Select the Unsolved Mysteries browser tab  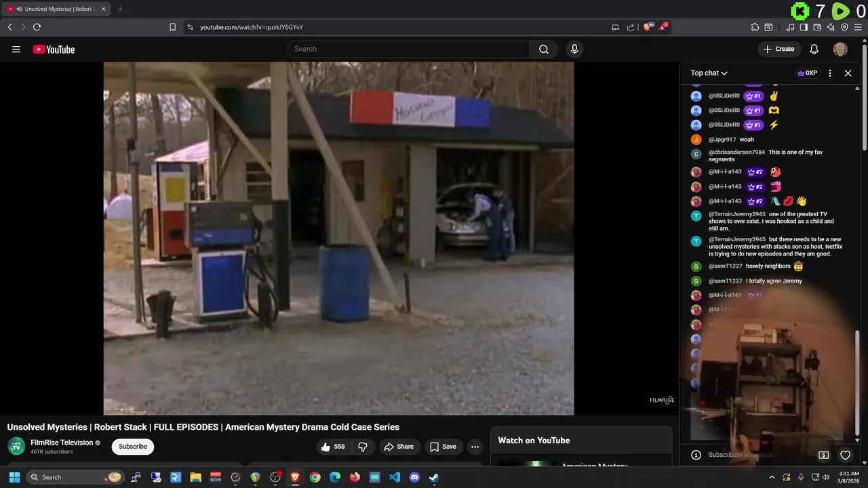pos(56,9)
